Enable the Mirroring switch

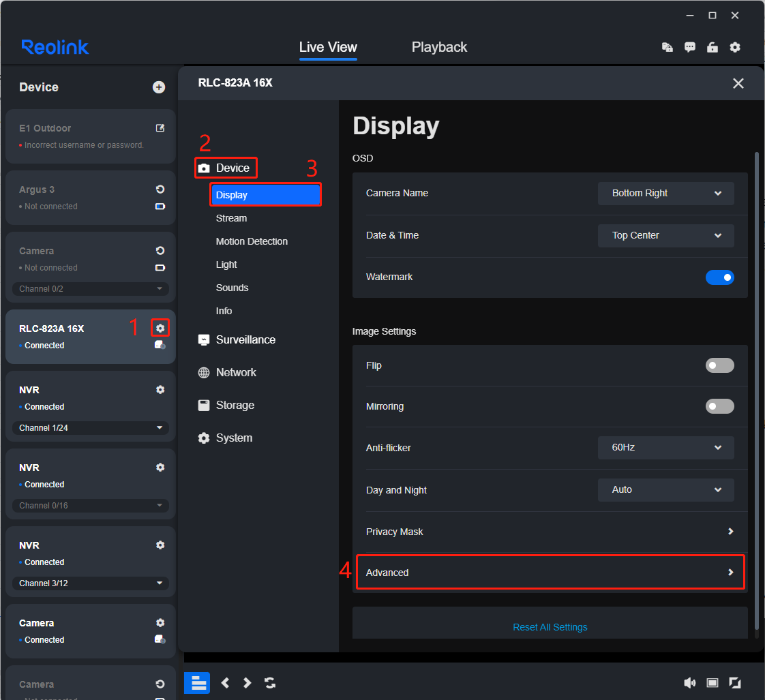pyautogui.click(x=719, y=406)
